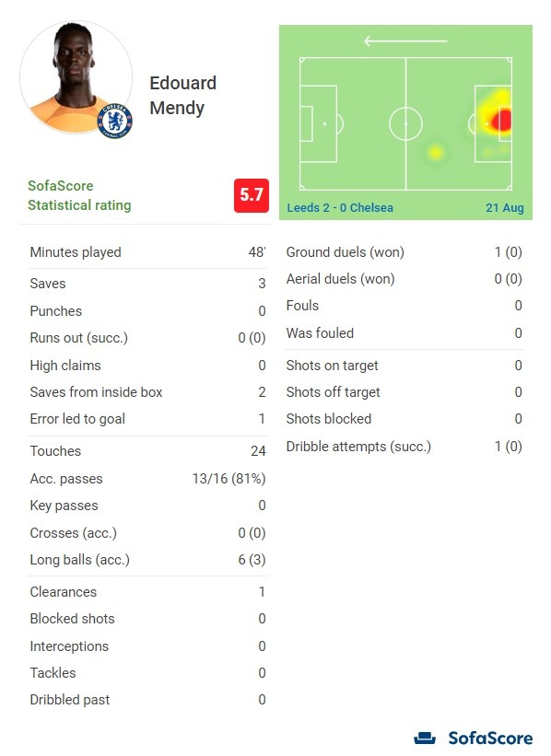Viewport: 551px width, 756px height.
Task: Open the Leeds 2 - 0 Chelsea match link
Action: pyautogui.click(x=340, y=208)
